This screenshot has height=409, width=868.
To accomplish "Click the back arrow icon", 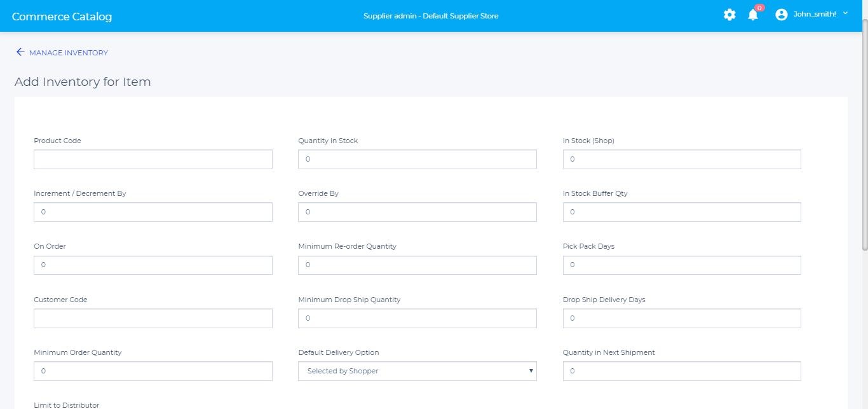I will click(x=20, y=52).
